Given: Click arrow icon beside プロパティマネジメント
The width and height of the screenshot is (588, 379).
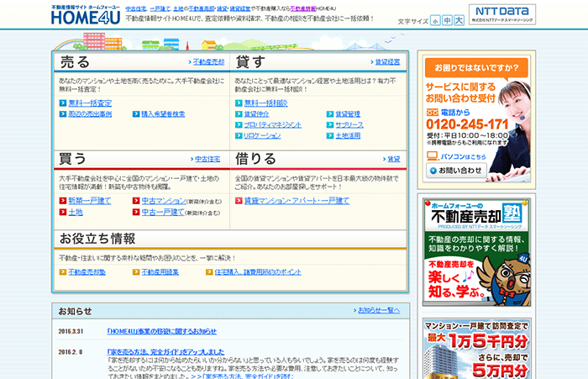Looking at the screenshot, I should [239, 125].
